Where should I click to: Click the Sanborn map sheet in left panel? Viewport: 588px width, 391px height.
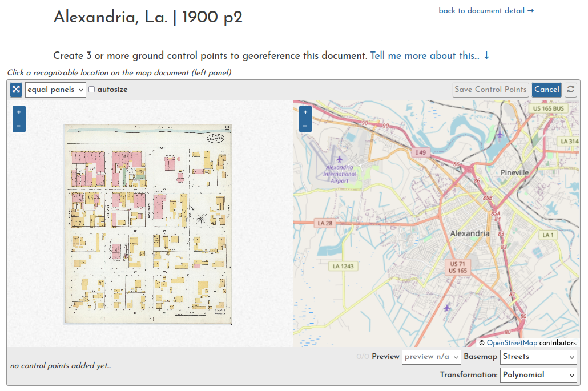pos(147,223)
